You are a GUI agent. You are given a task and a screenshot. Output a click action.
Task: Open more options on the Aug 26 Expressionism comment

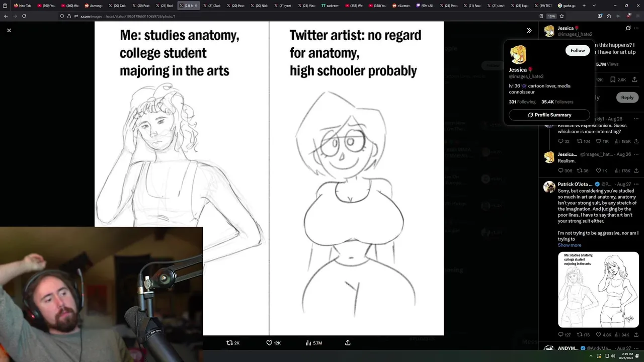pos(636,119)
